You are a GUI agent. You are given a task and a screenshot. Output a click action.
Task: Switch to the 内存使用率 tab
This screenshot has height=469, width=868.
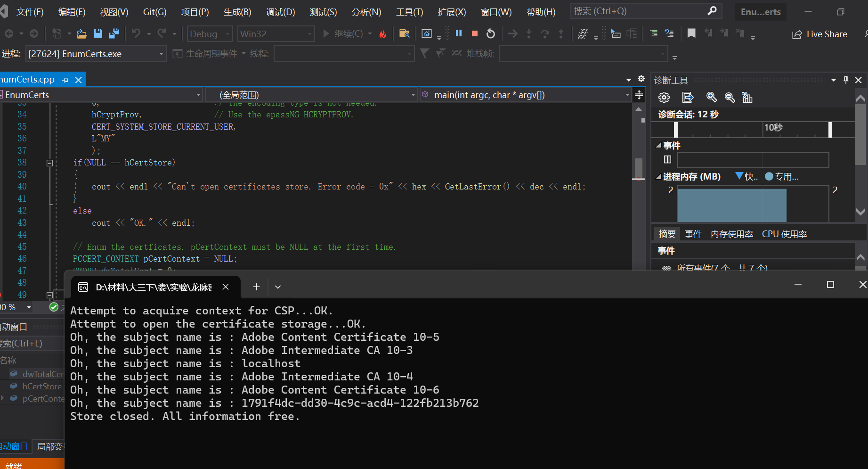coord(731,234)
